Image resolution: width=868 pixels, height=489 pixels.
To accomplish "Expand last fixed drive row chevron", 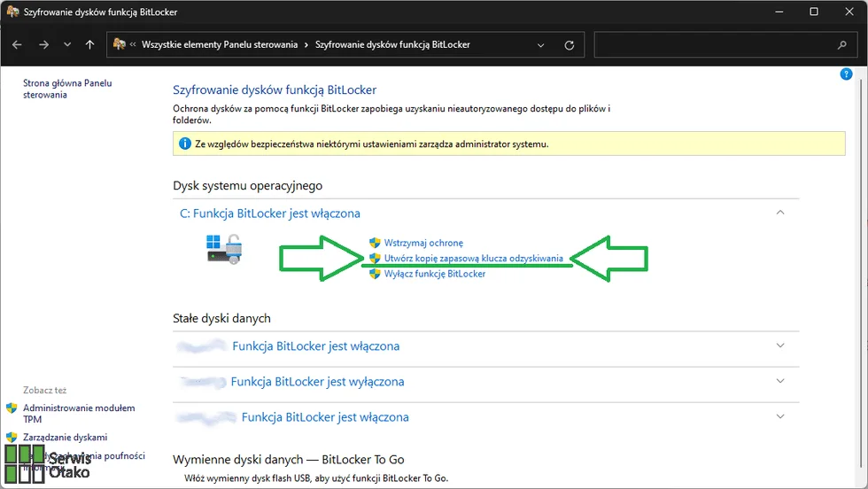I will (x=780, y=416).
